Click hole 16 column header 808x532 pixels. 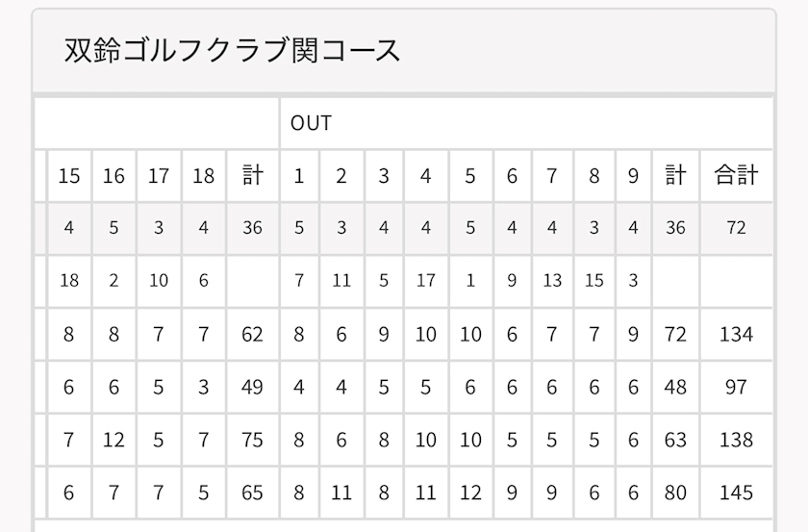[114, 176]
